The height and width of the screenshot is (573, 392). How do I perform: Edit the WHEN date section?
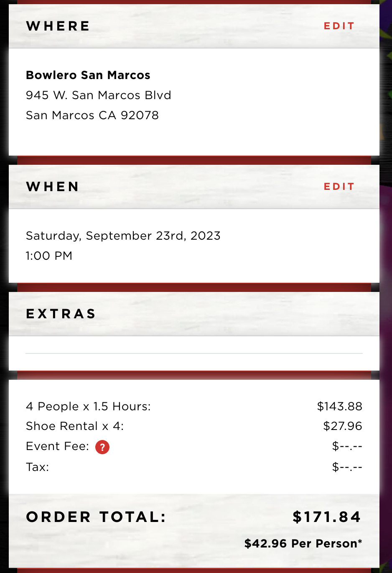(x=339, y=187)
